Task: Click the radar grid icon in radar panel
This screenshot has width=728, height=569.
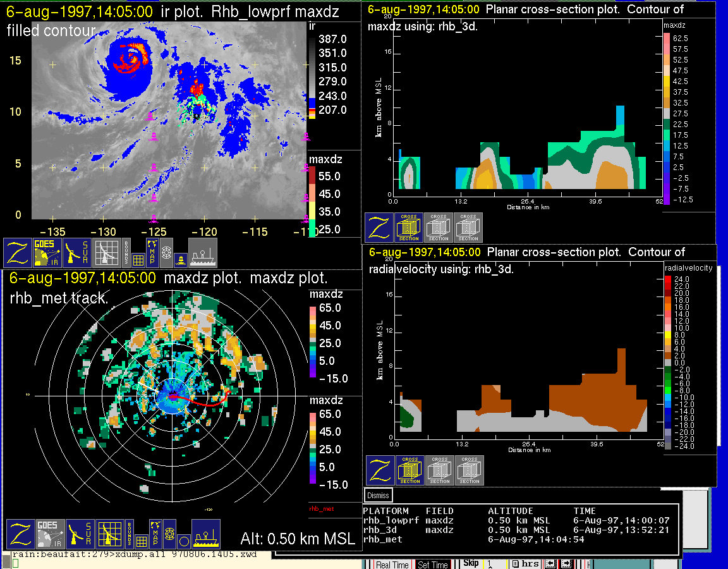Action: (x=108, y=534)
